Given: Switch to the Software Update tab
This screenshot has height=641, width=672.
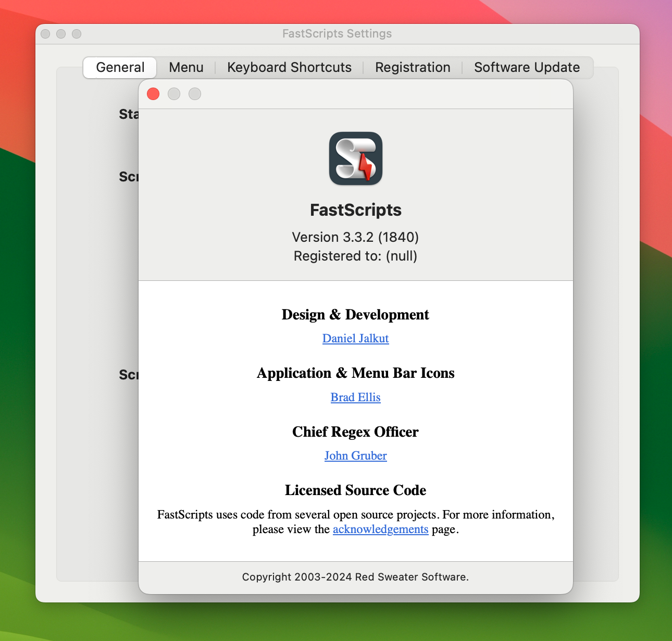Looking at the screenshot, I should (527, 67).
